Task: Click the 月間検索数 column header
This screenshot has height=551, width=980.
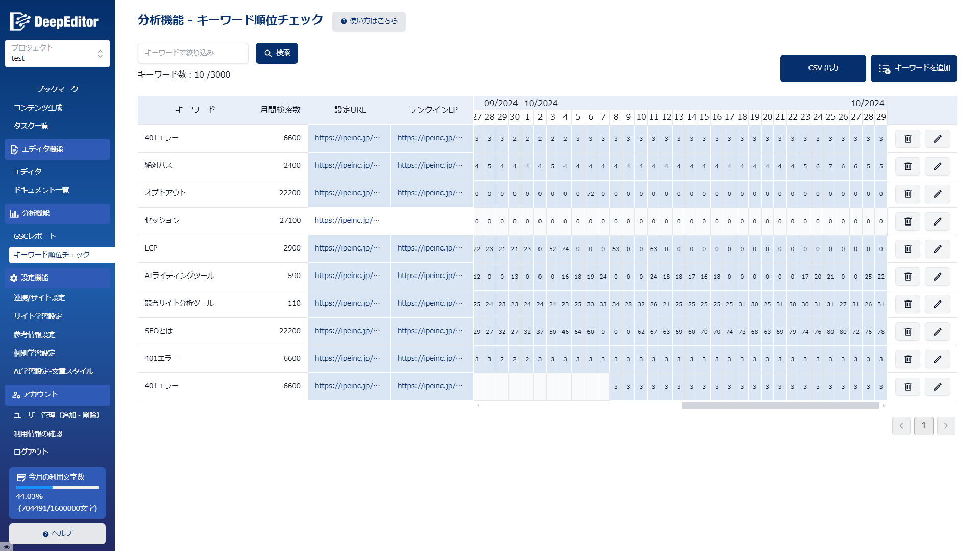Action: click(x=280, y=110)
